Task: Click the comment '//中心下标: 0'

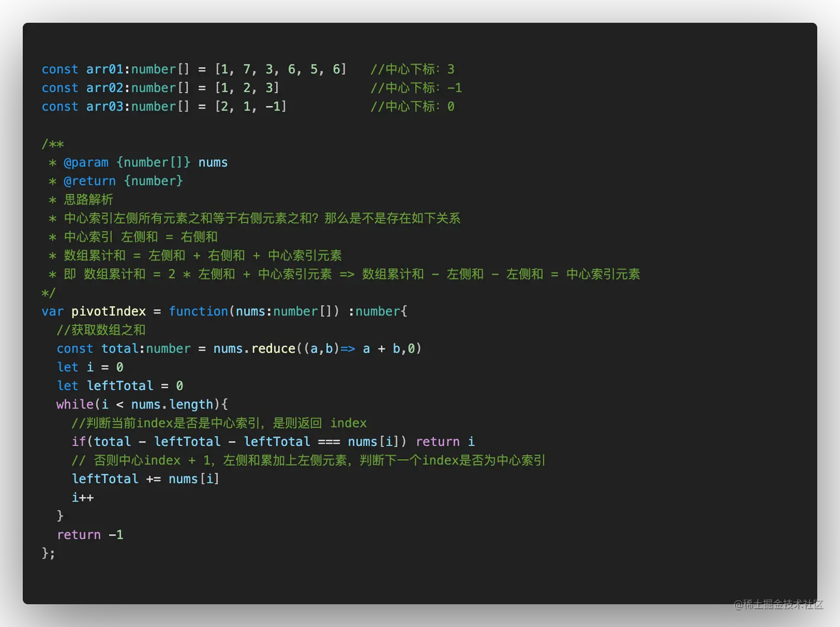Action: [413, 107]
